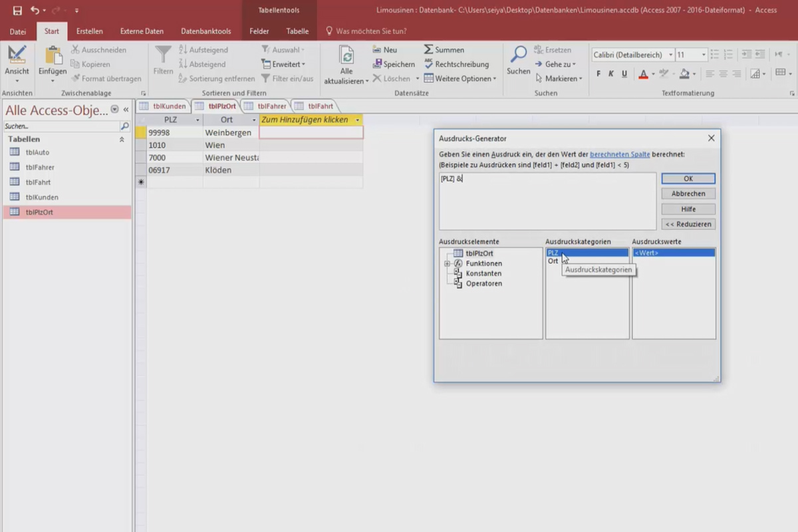Toggle underline formatting button
The height and width of the screenshot is (532, 798).
pyautogui.click(x=624, y=74)
